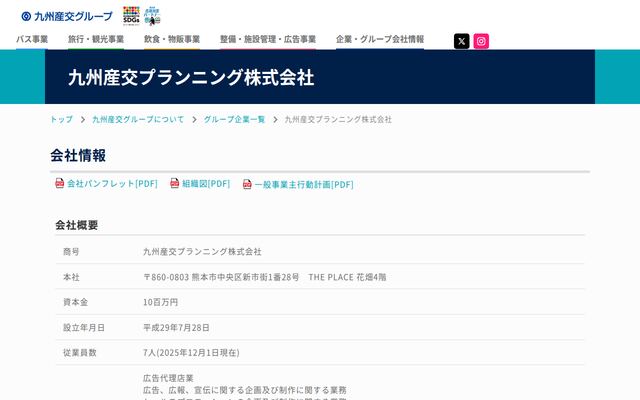This screenshot has height=400, width=640.
Task: Click the SDGs badge icon
Action: coord(131,16)
